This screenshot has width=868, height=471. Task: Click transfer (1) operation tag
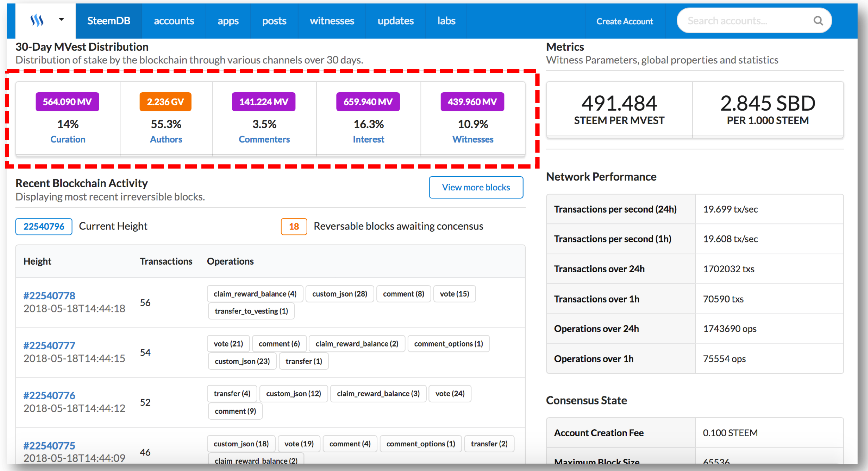pyautogui.click(x=304, y=361)
